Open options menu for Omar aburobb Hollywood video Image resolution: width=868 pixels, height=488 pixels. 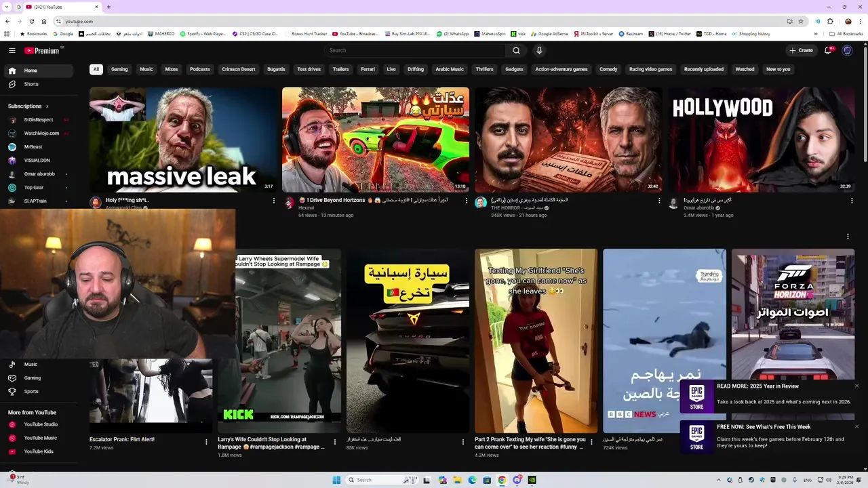(x=852, y=201)
